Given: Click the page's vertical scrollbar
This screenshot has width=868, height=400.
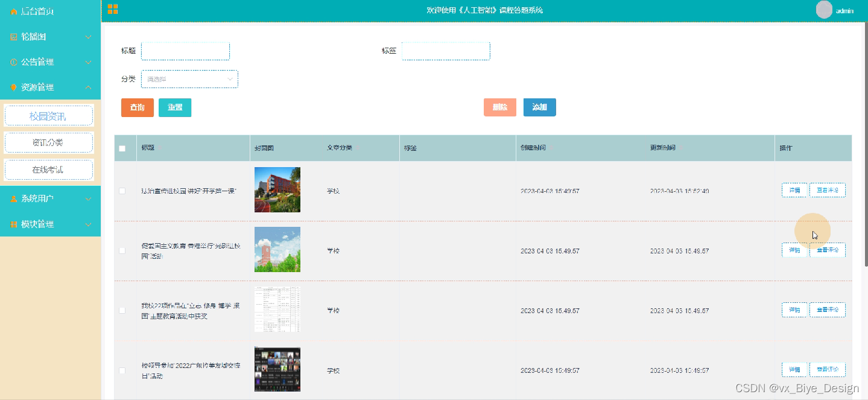Looking at the screenshot, I should click(x=866, y=145).
